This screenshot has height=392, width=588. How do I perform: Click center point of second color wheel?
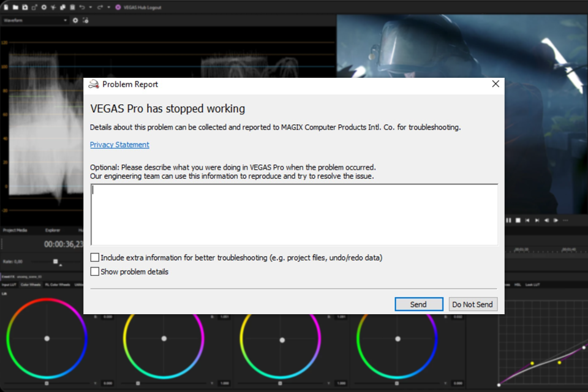click(164, 338)
